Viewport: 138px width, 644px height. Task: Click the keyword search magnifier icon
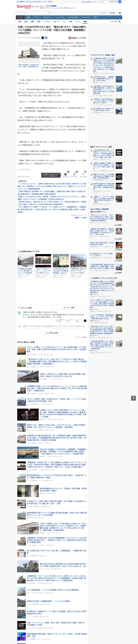(x=49, y=13)
